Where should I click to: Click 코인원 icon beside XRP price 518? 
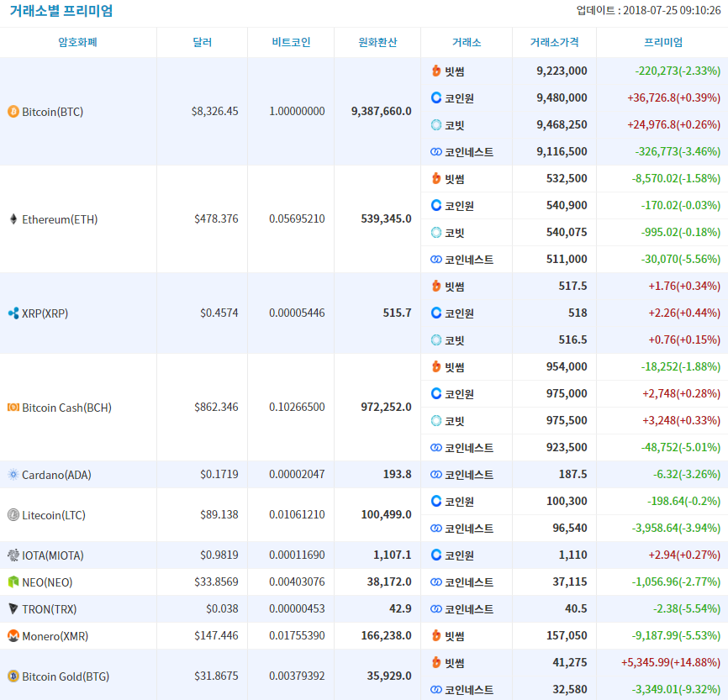tap(436, 313)
